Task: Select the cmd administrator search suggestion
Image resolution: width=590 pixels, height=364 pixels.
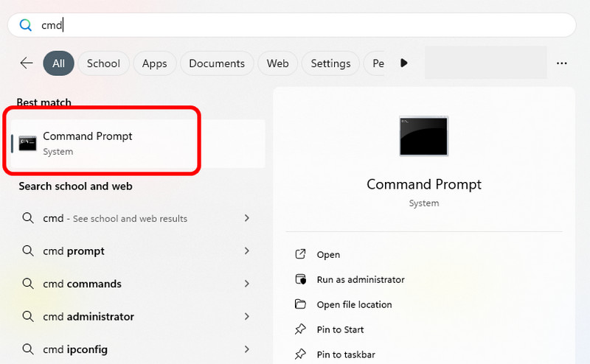Action: point(100,317)
